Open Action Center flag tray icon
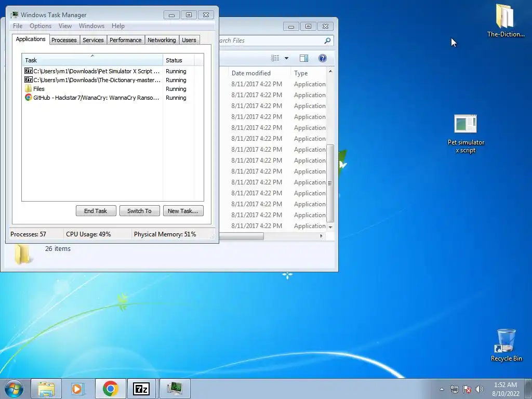The height and width of the screenshot is (399, 532). 467,389
